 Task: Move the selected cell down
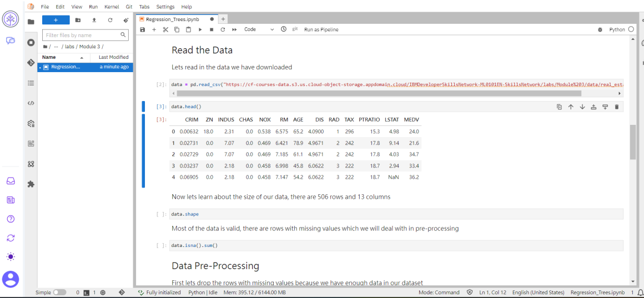(582, 107)
